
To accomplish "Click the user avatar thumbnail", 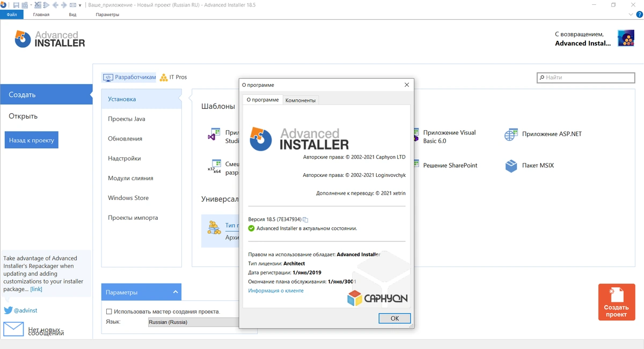I will click(x=626, y=39).
